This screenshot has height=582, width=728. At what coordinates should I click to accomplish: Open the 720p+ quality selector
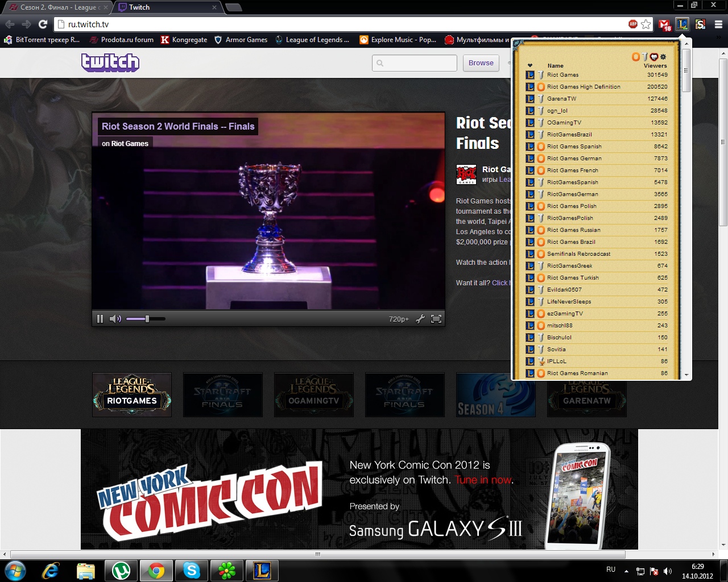point(398,319)
